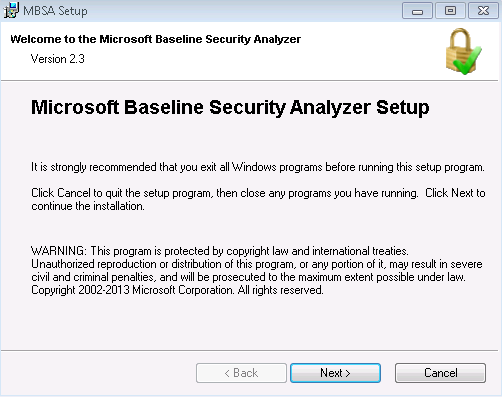Image resolution: width=502 pixels, height=397 pixels.
Task: Click the Unauthorized reproduction text line
Action: pyautogui.click(x=257, y=264)
